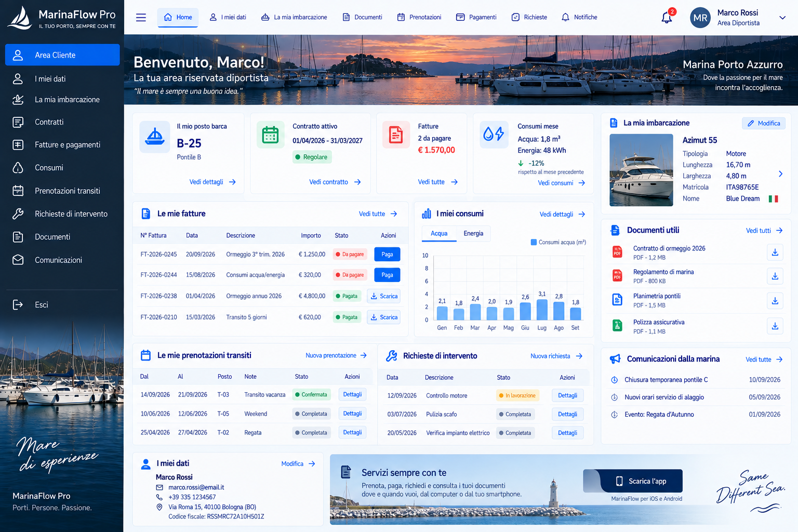This screenshot has height=532, width=798.
Task: Open Prenotazioni in top navigation
Action: point(419,17)
